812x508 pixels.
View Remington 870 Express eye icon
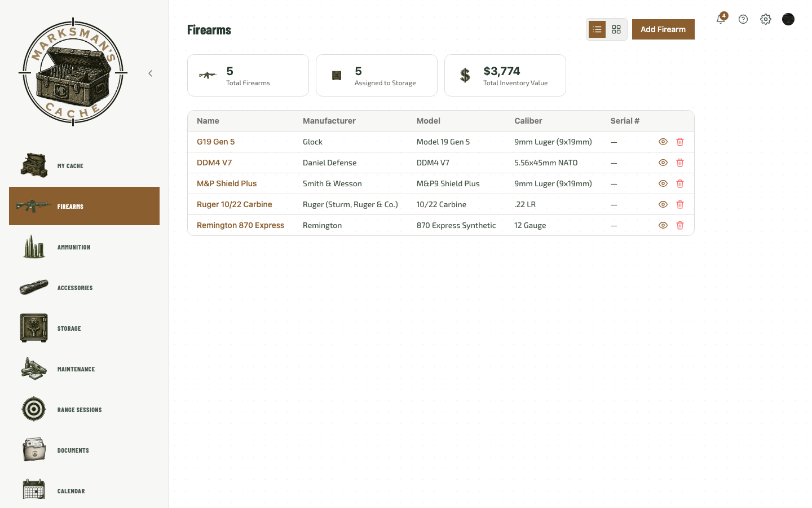663,225
